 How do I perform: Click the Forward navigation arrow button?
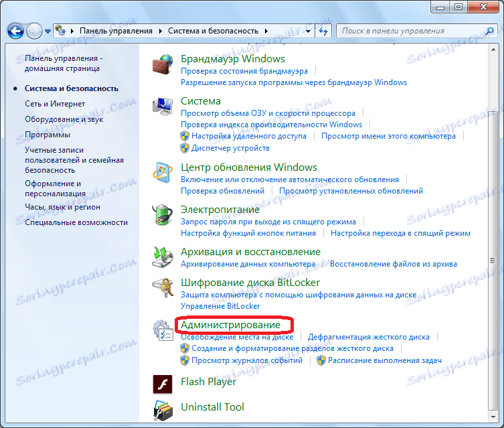[33, 31]
